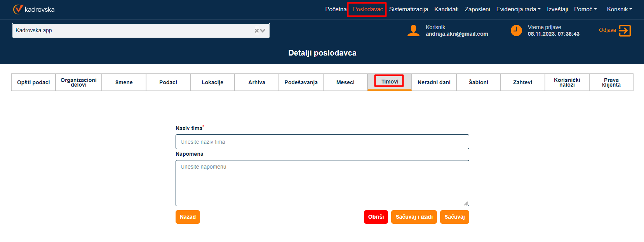The height and width of the screenshot is (242, 644).
Task: Switch to the Opšti podaci tab
Action: (x=33, y=82)
